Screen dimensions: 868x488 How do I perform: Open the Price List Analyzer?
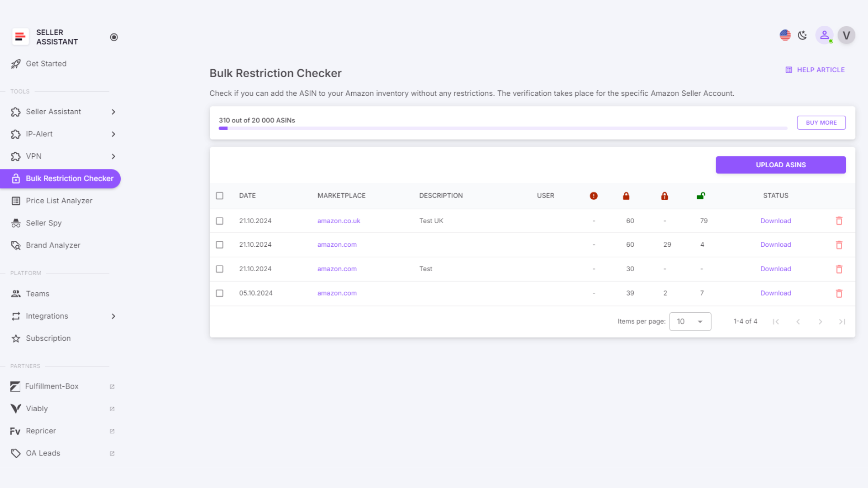click(59, 201)
